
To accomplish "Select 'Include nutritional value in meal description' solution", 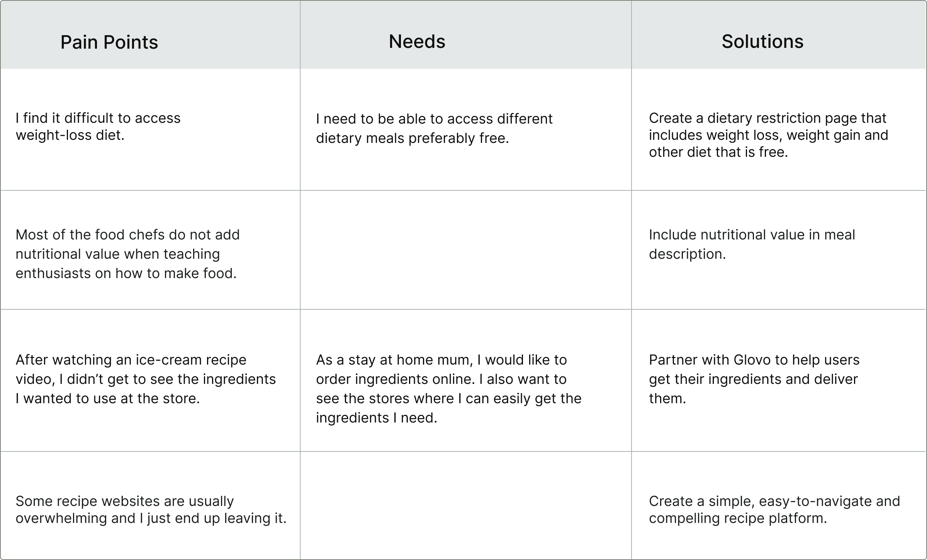I will tap(752, 244).
